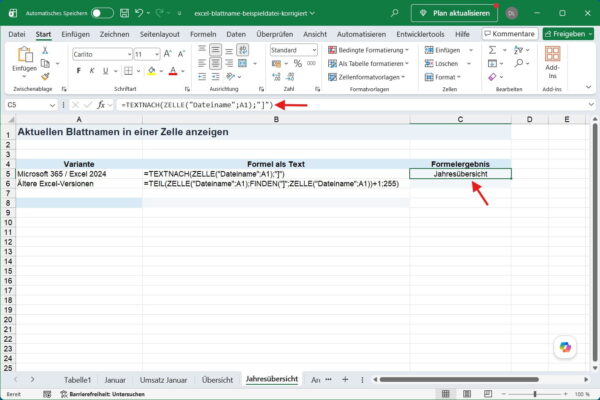This screenshot has height=400, width=600.
Task: Toggle the Automatisches Speichern switch
Action: [102, 13]
